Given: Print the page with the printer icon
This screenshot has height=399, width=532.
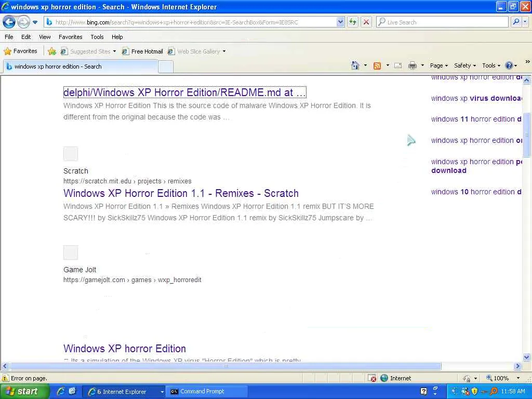Looking at the screenshot, I should point(412,65).
